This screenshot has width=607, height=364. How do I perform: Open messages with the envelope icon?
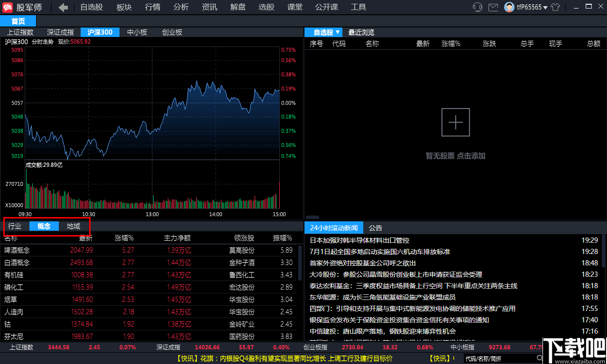pyautogui.click(x=493, y=7)
